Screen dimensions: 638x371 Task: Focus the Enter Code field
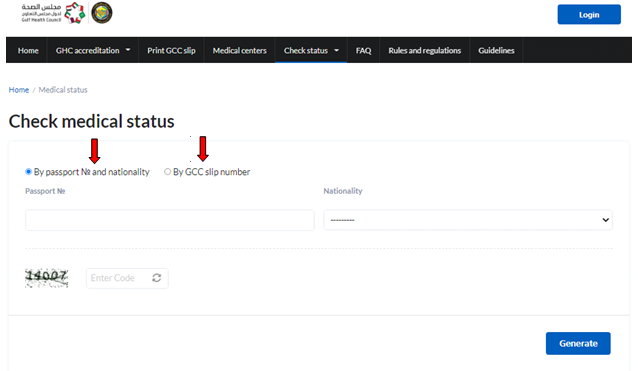[127, 278]
